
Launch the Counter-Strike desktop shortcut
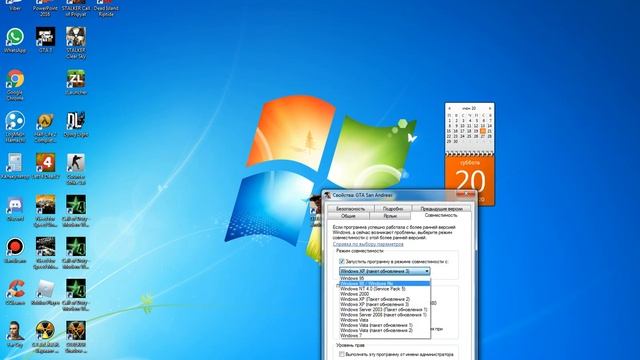point(76,169)
